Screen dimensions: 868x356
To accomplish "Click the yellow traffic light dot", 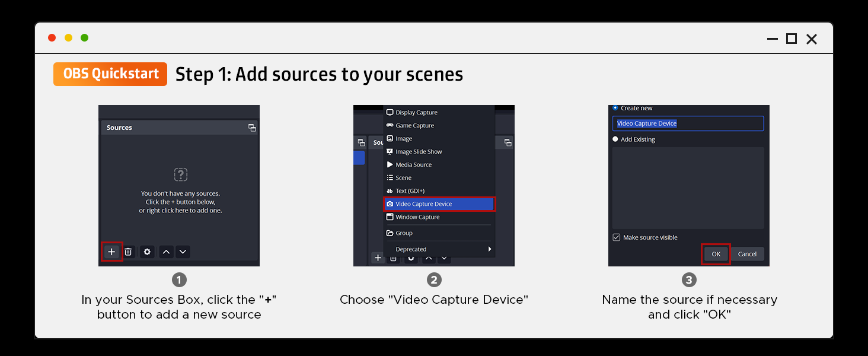I will click(68, 37).
